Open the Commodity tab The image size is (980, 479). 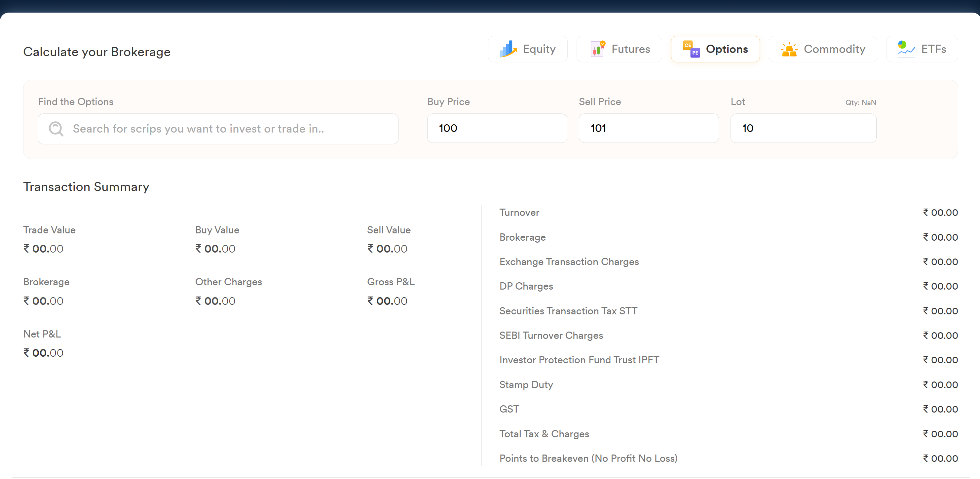(x=834, y=49)
